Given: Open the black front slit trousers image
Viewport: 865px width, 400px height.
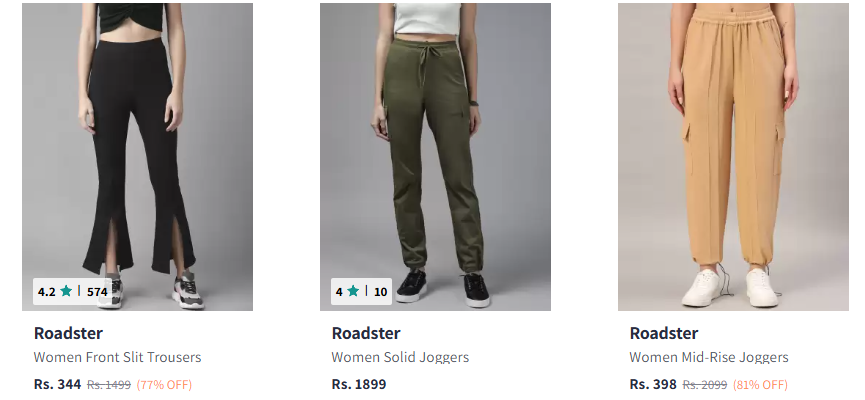Looking at the screenshot, I should point(137,157).
